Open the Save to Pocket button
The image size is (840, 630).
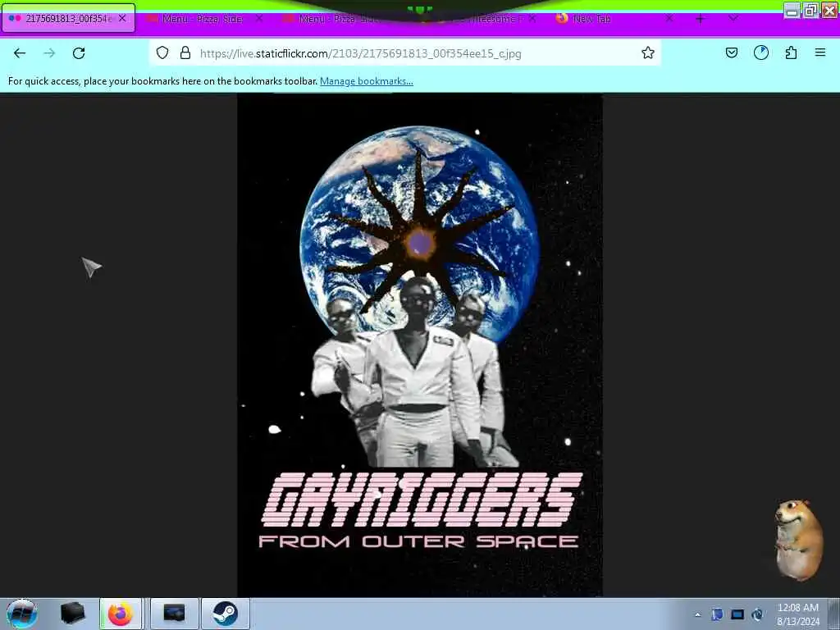(731, 52)
